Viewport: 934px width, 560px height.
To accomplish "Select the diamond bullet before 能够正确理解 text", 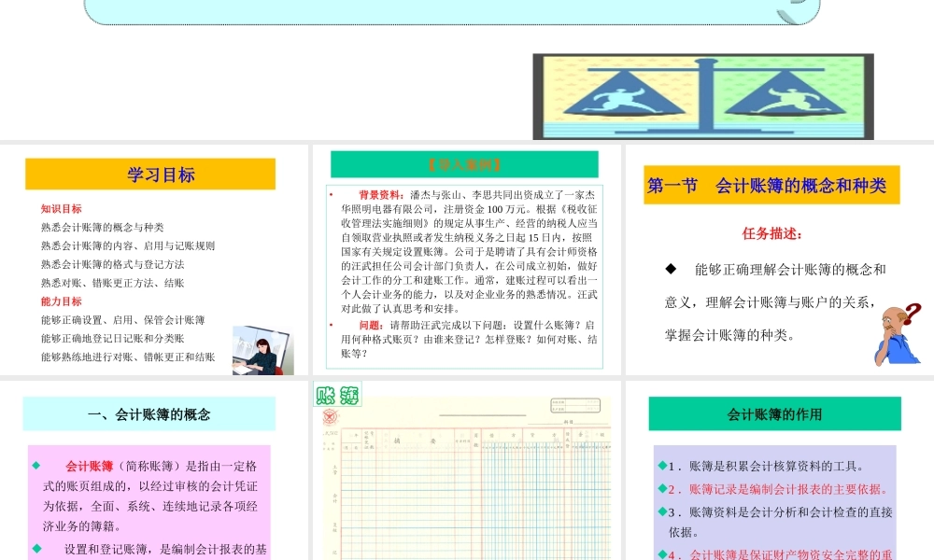I will (669, 268).
